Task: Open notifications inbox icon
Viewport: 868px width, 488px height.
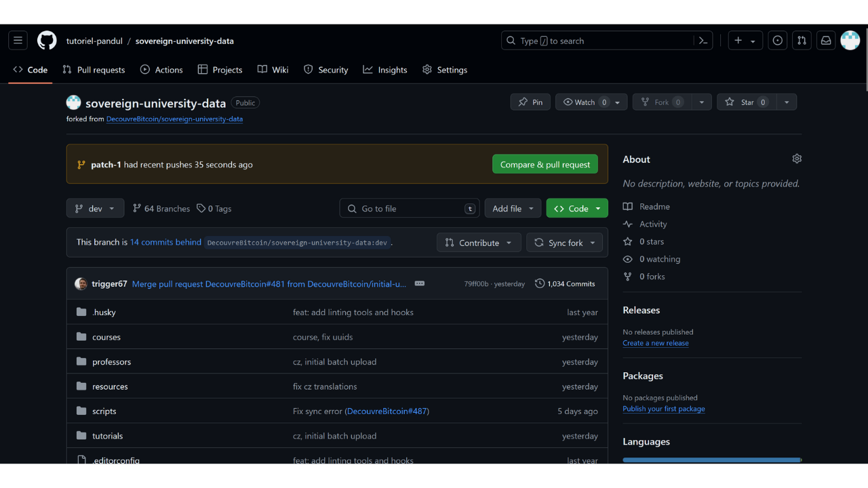Action: [826, 41]
